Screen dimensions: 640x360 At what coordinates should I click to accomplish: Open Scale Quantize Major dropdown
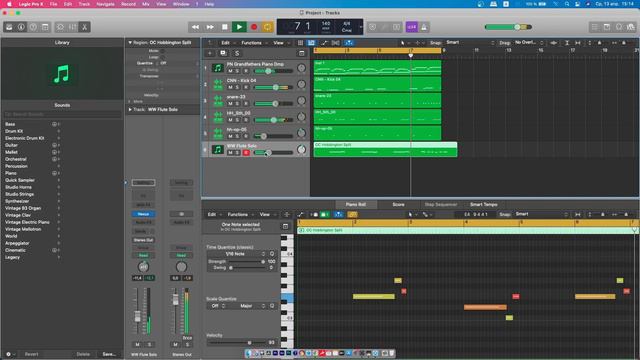click(248, 306)
